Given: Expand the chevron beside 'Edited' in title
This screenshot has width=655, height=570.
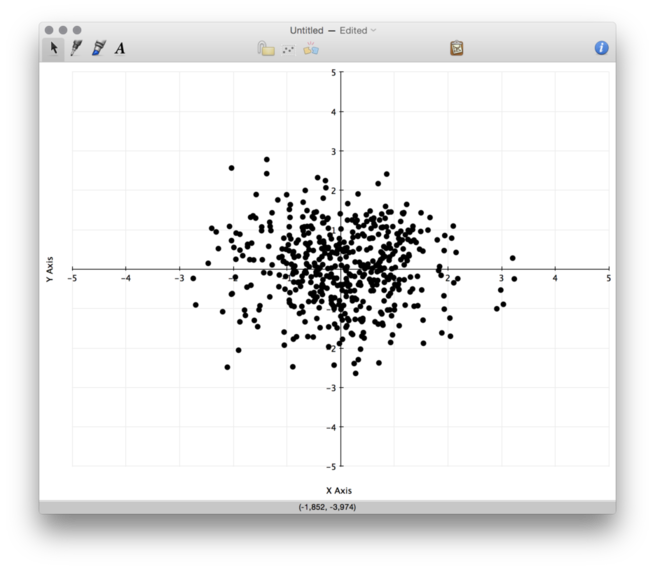Looking at the screenshot, I should (x=374, y=31).
